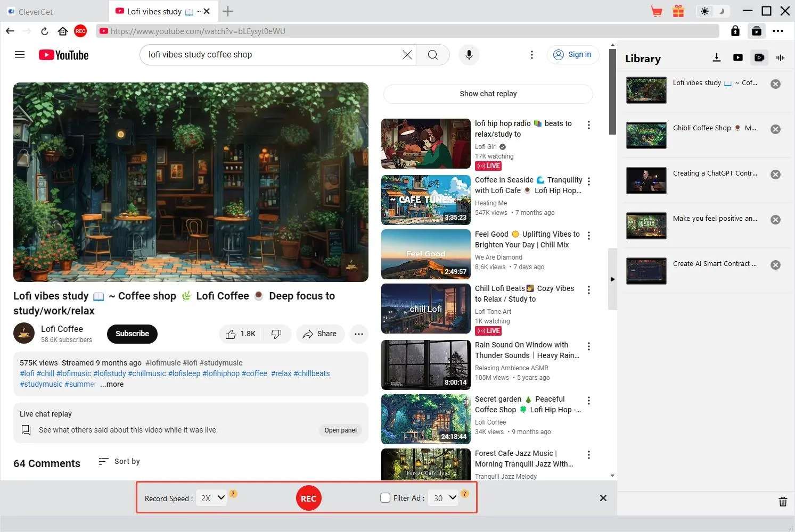Toggle the light/dark theme switch
Image resolution: width=795 pixels, height=532 pixels.
pos(712,11)
